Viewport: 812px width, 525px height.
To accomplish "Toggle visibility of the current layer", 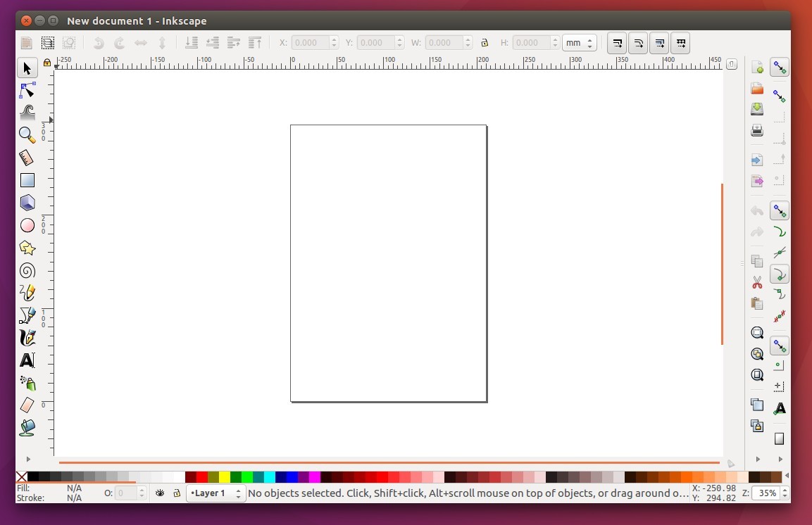I will click(160, 493).
